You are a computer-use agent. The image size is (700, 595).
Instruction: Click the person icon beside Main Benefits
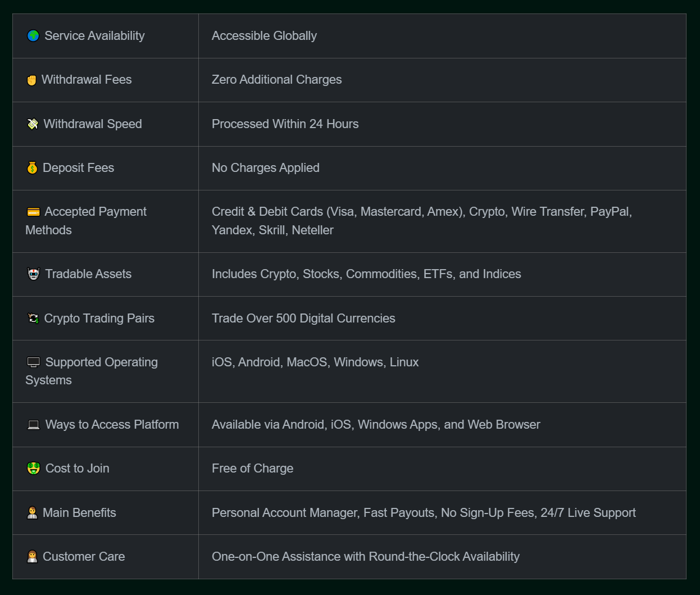point(33,513)
